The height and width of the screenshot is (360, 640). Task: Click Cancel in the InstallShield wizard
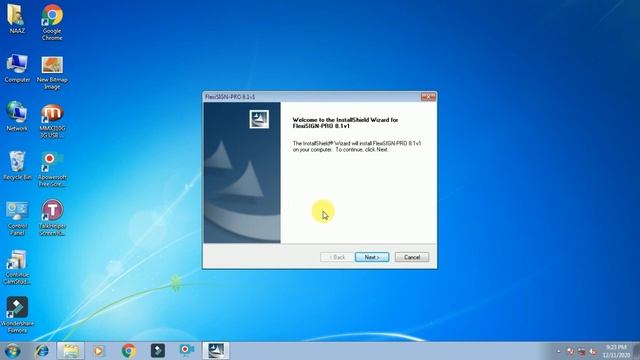tap(412, 257)
